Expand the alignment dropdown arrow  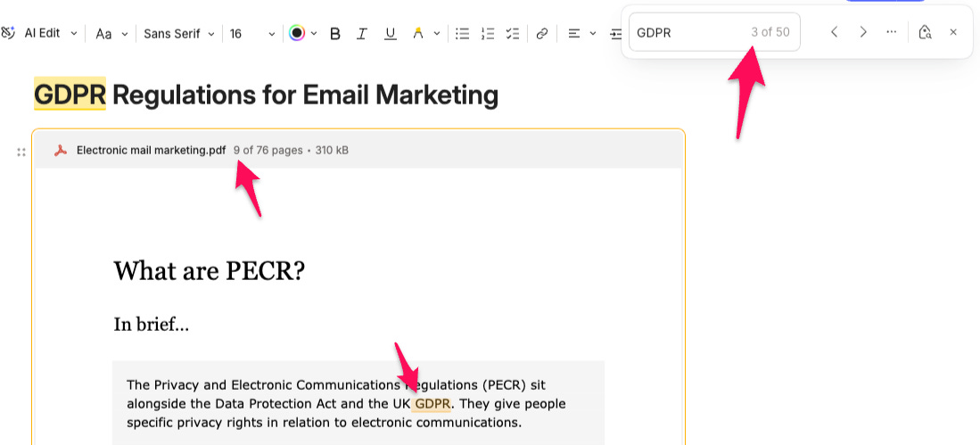tap(592, 34)
